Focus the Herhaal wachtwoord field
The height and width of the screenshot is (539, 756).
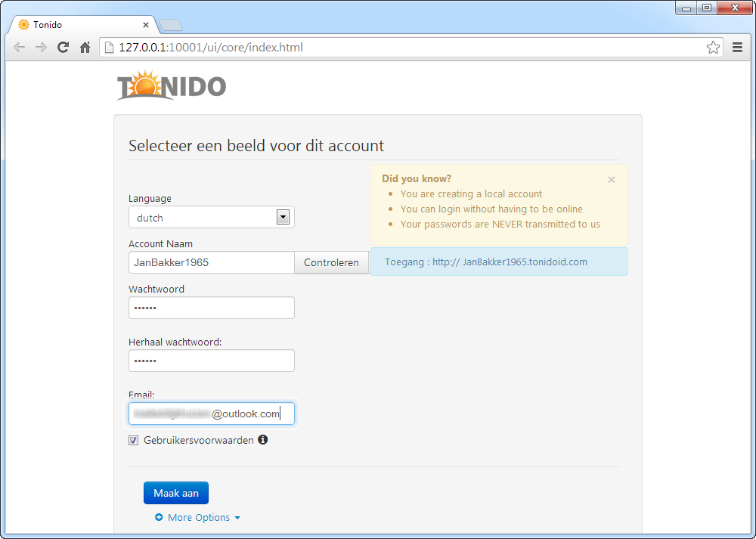[x=212, y=361]
